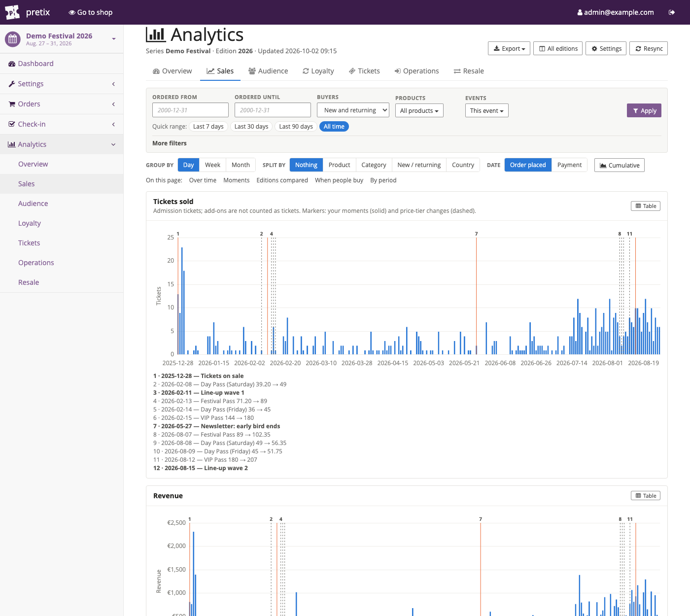Split chart by Product
This screenshot has height=616, width=690.
point(339,165)
